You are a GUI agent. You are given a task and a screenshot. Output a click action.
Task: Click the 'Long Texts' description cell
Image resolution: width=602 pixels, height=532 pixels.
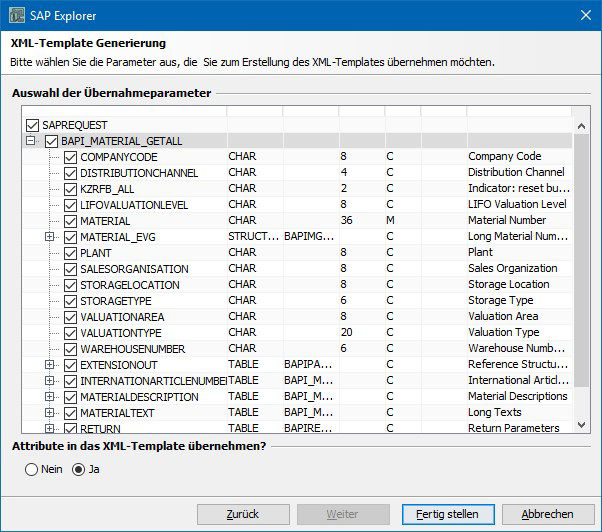tap(495, 413)
